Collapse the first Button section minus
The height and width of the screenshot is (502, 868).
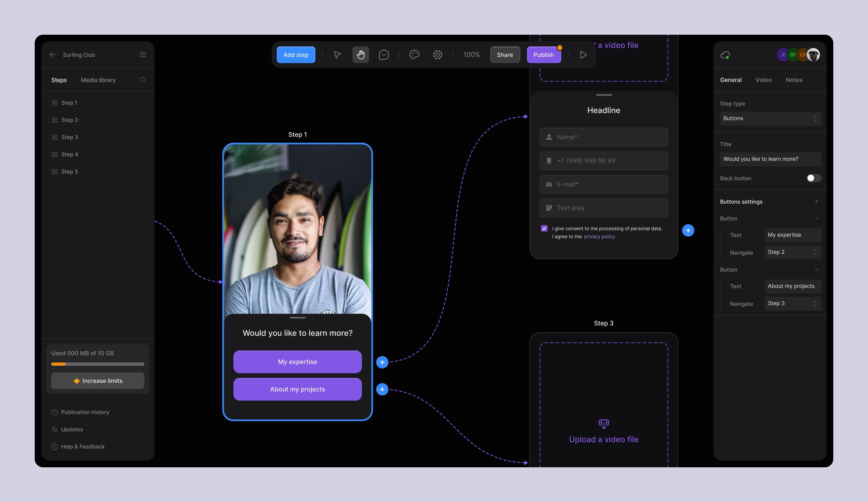(816, 218)
